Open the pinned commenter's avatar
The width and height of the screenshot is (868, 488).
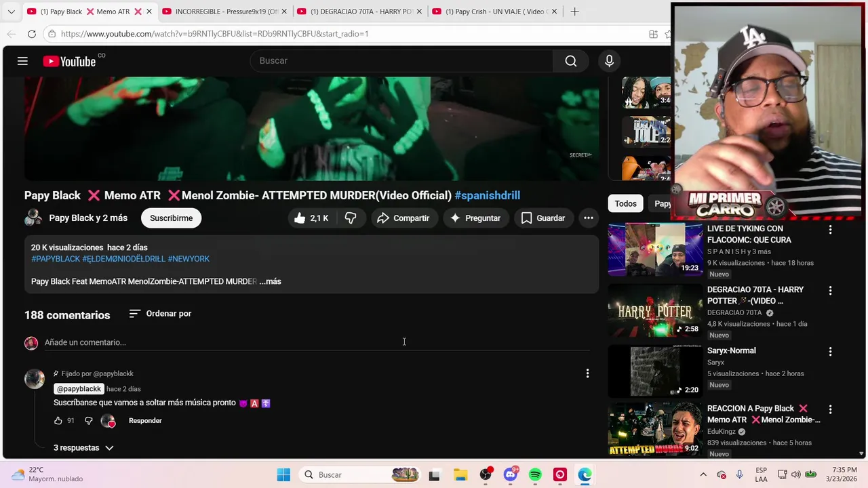(35, 378)
